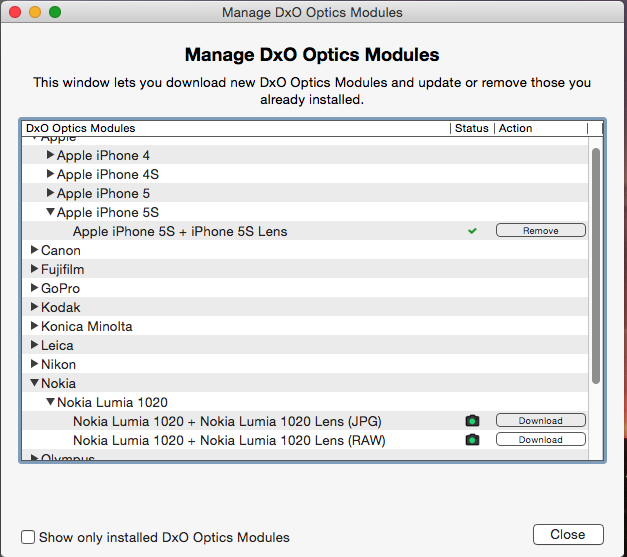Select the Apple iPhone 4S row label
The width and height of the screenshot is (627, 557).
[x=108, y=174]
